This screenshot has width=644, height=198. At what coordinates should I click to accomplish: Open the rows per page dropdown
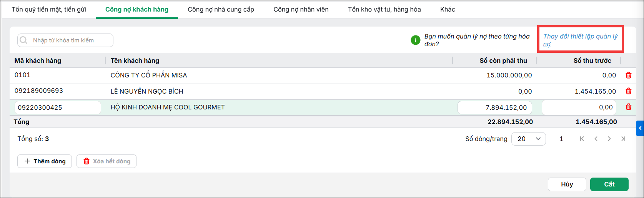[528, 139]
